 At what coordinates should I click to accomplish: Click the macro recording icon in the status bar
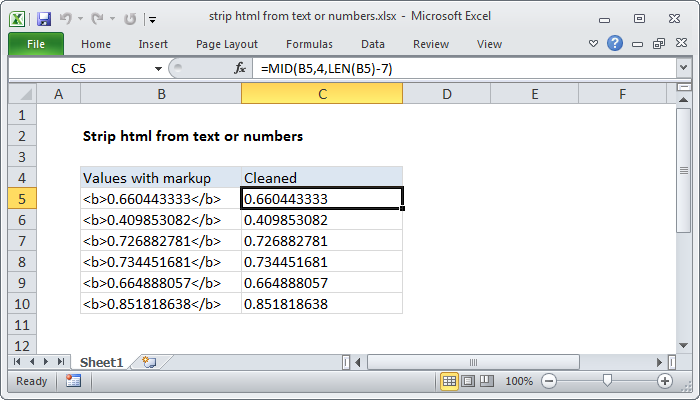pyautogui.click(x=73, y=381)
